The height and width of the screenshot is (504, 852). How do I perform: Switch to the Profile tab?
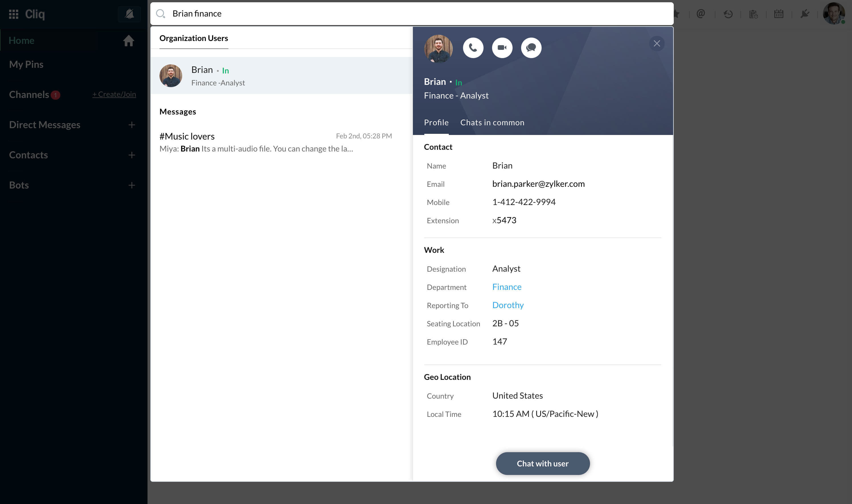coord(436,123)
